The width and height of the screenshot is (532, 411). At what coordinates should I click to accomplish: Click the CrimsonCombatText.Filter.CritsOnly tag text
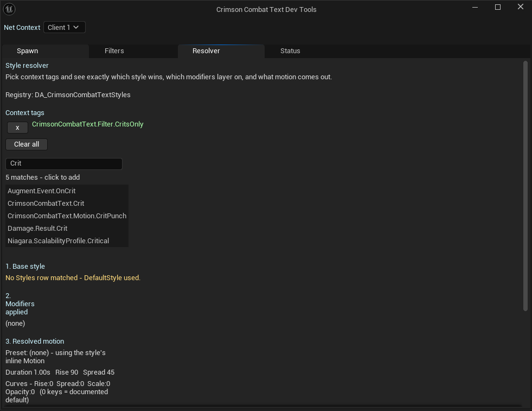(x=87, y=124)
